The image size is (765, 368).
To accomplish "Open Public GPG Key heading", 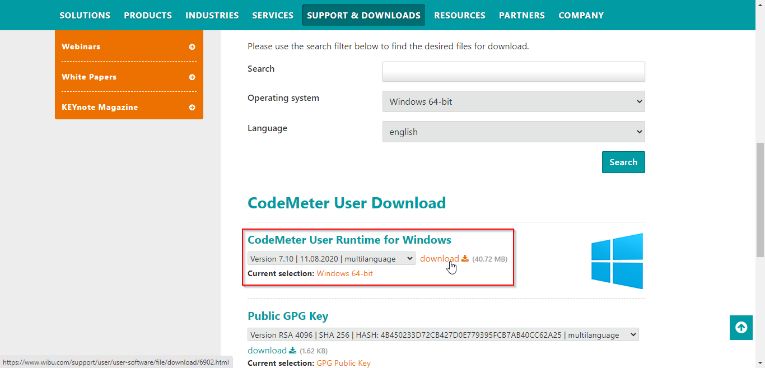I will (287, 316).
